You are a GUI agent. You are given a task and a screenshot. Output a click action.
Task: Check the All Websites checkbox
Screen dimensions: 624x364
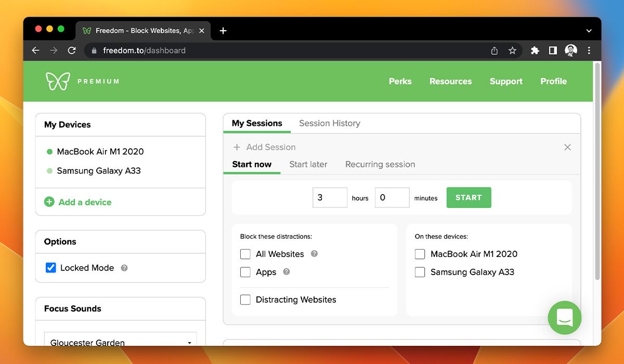pyautogui.click(x=245, y=254)
